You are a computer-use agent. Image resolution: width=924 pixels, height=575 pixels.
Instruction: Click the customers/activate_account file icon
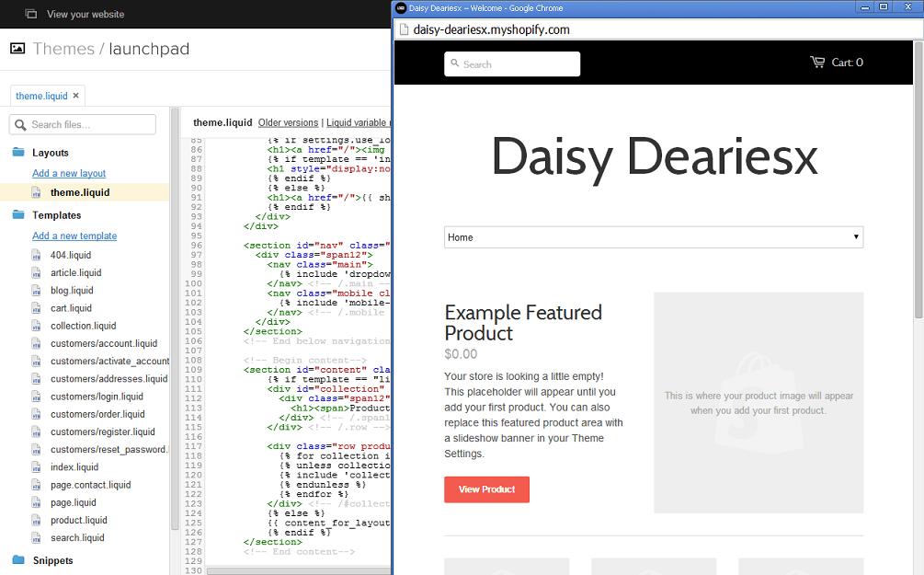pos(36,362)
